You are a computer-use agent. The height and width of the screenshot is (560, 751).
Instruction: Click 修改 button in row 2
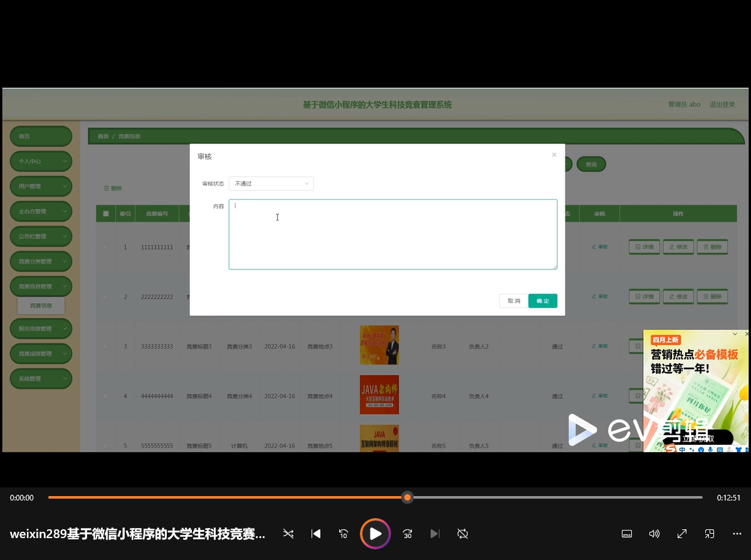point(678,297)
